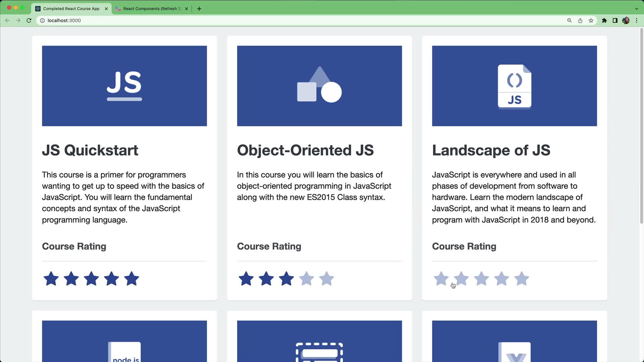Image resolution: width=644 pixels, height=362 pixels.
Task: Click the JS logo image on JS Quickstart card
Action: pyautogui.click(x=124, y=85)
